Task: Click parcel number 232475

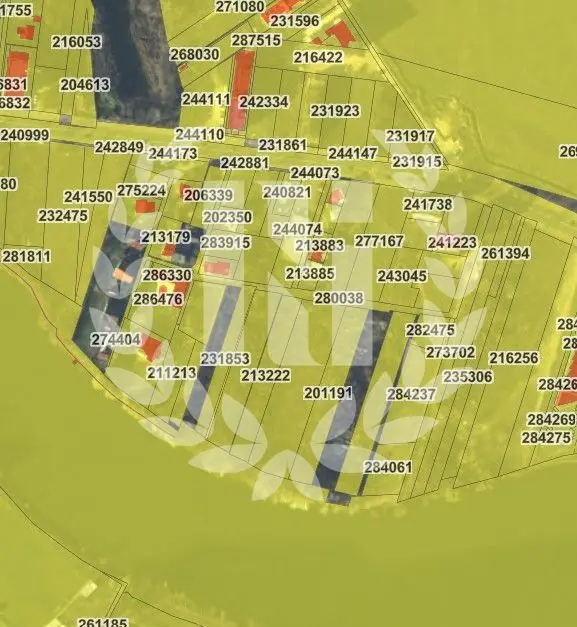Action: click(63, 216)
